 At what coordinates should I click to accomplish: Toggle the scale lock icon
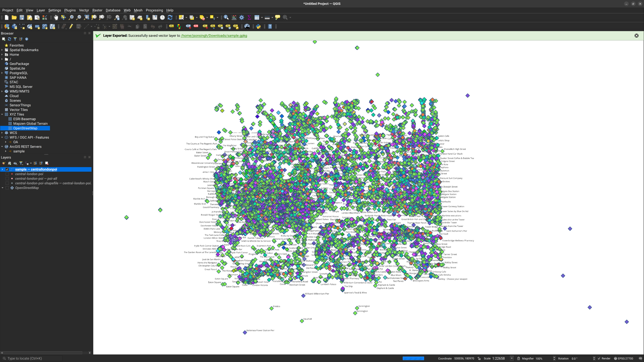519,358
